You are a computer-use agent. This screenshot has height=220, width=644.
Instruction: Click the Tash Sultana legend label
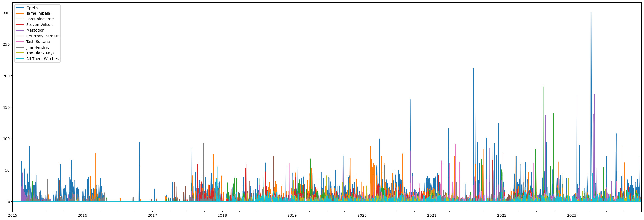[x=38, y=42]
